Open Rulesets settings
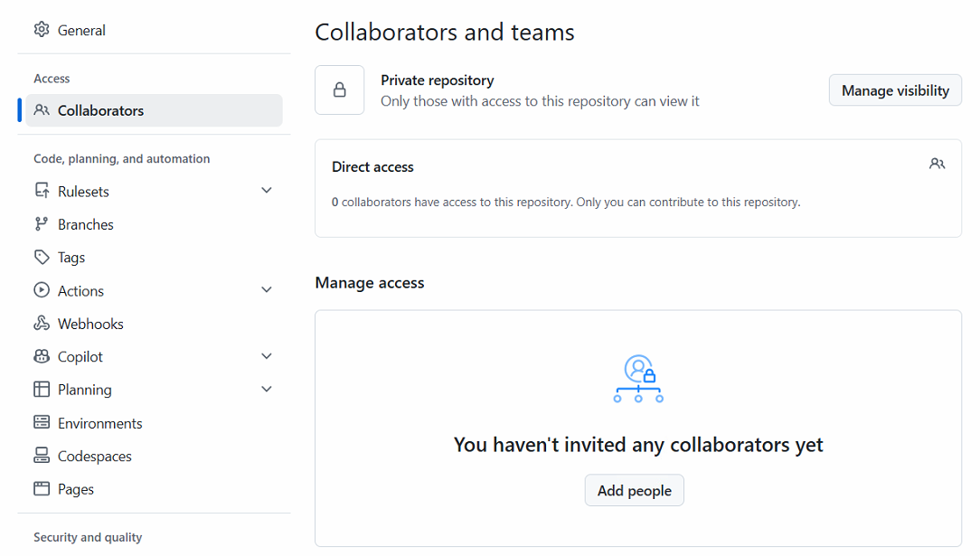 tap(154, 191)
